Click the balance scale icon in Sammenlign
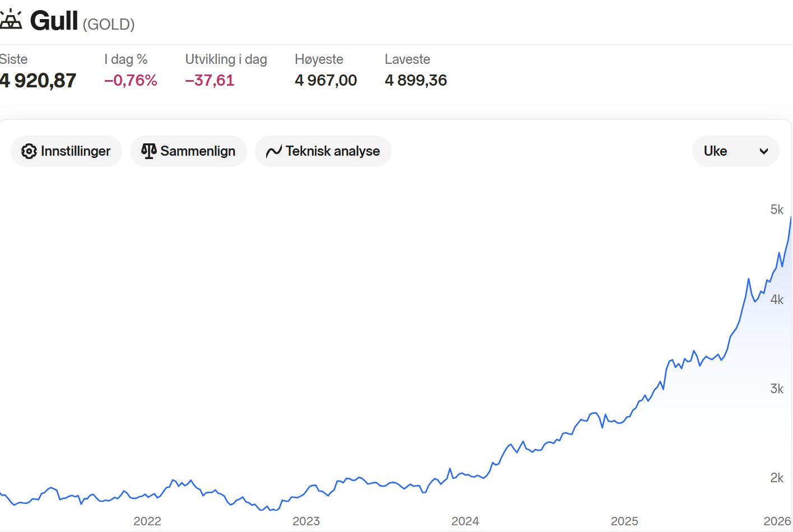The height and width of the screenshot is (532, 793). tap(149, 151)
